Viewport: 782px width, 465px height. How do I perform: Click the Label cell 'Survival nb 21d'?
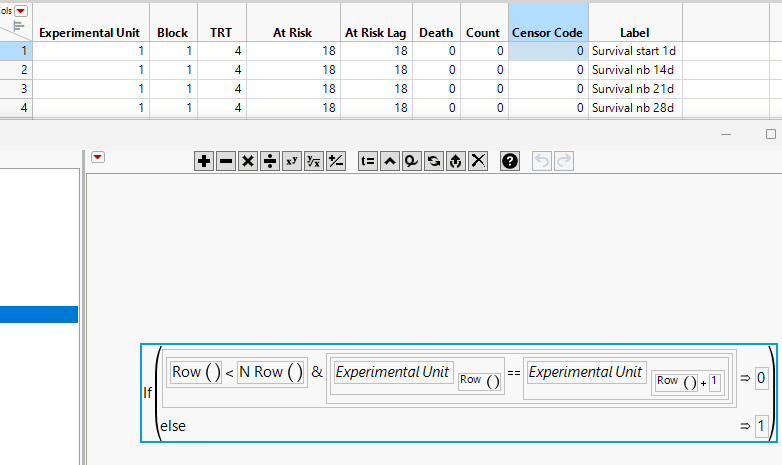coord(634,89)
